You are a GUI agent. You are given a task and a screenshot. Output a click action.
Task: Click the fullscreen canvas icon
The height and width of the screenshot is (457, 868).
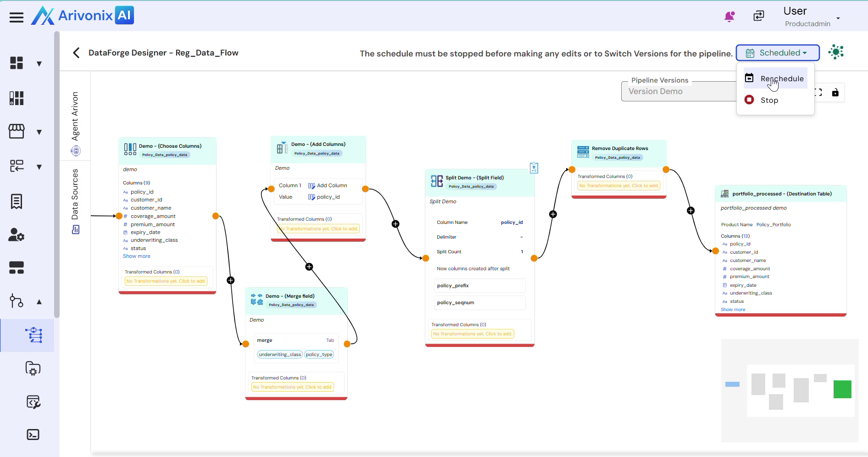tap(818, 92)
